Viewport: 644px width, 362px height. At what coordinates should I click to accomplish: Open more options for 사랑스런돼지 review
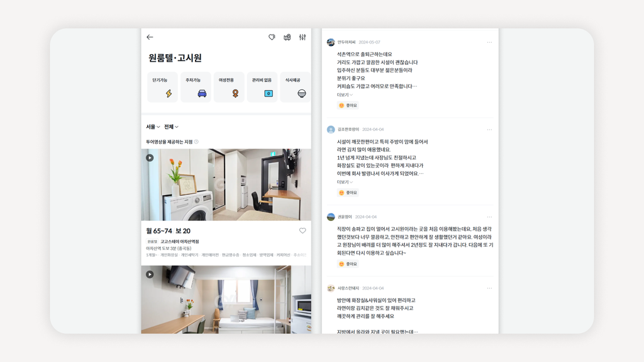tap(489, 288)
